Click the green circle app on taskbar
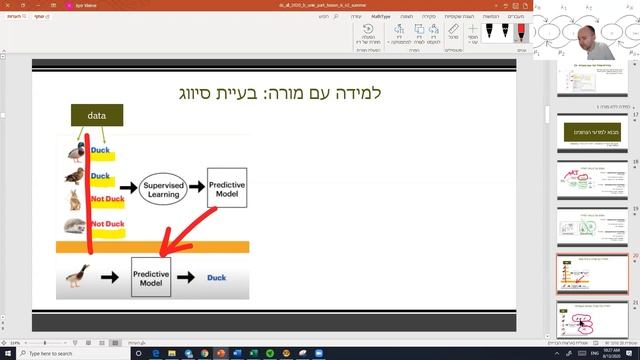Screen dimensions: 640x360 (x=270, y=353)
